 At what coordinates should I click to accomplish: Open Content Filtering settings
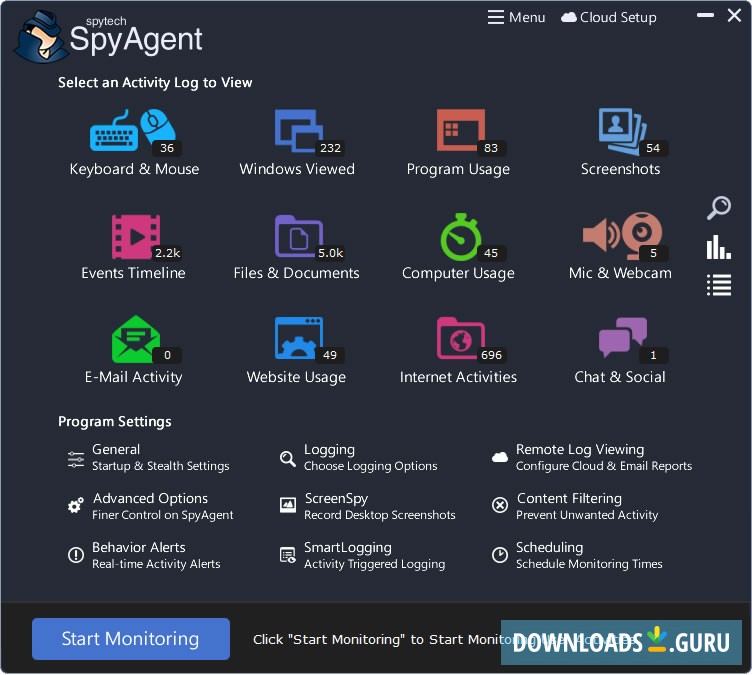coord(569,498)
